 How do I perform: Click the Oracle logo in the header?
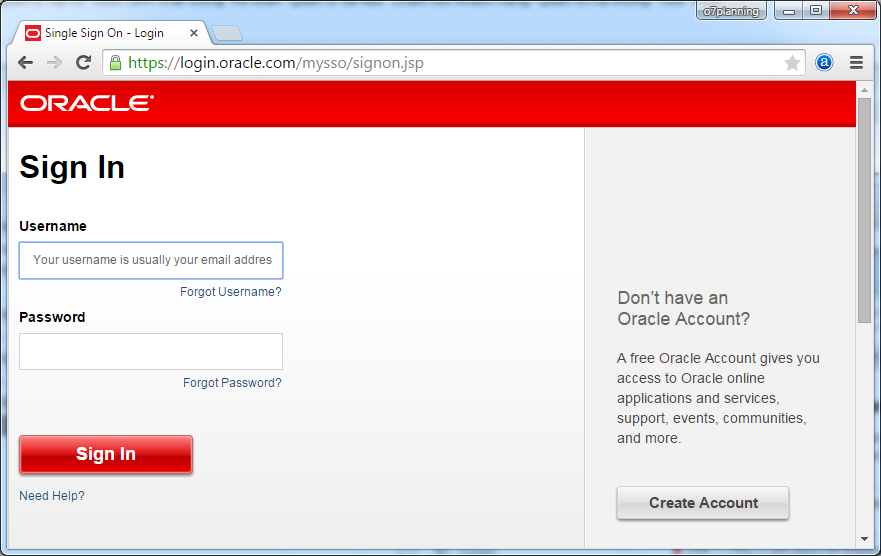click(x=87, y=103)
